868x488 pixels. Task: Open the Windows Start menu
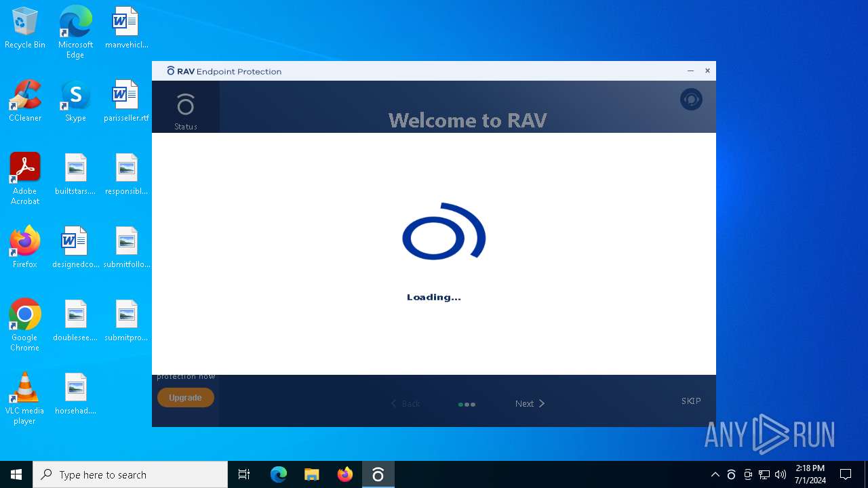click(16, 474)
